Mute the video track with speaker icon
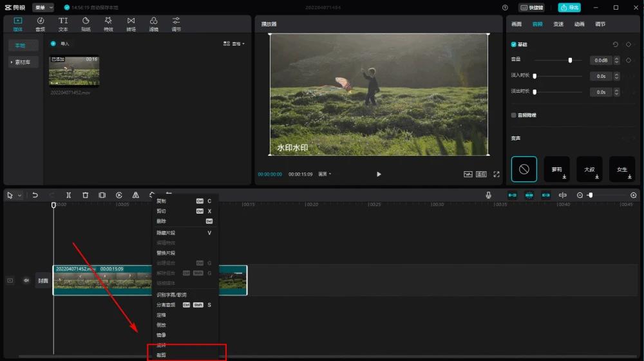Screen dimensions: 644x361 (x=26, y=281)
